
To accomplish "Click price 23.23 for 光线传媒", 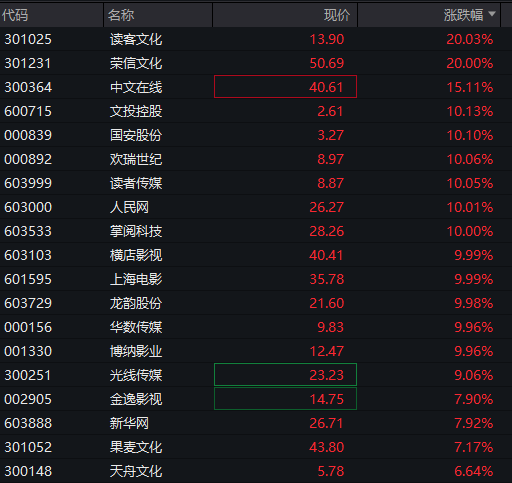I will tap(327, 375).
